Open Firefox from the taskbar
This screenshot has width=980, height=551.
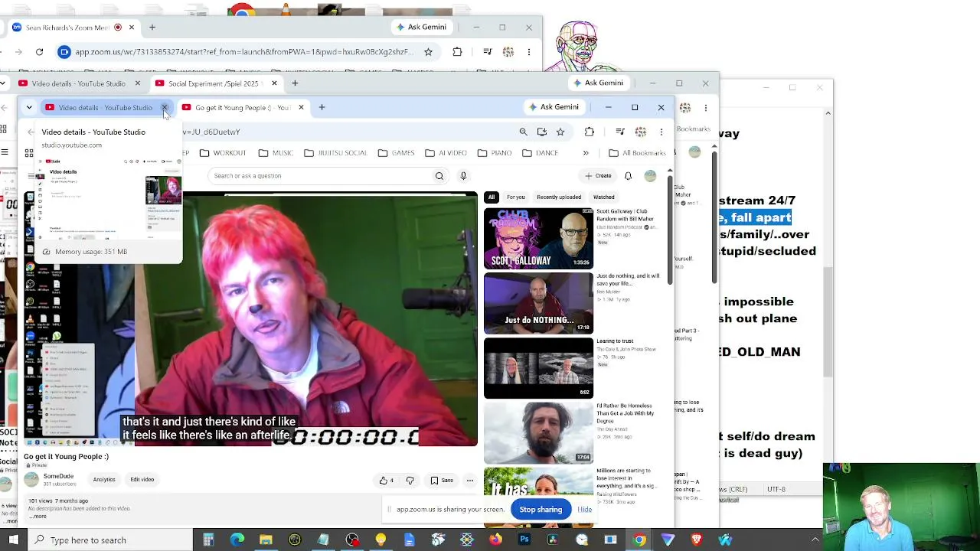click(495, 540)
